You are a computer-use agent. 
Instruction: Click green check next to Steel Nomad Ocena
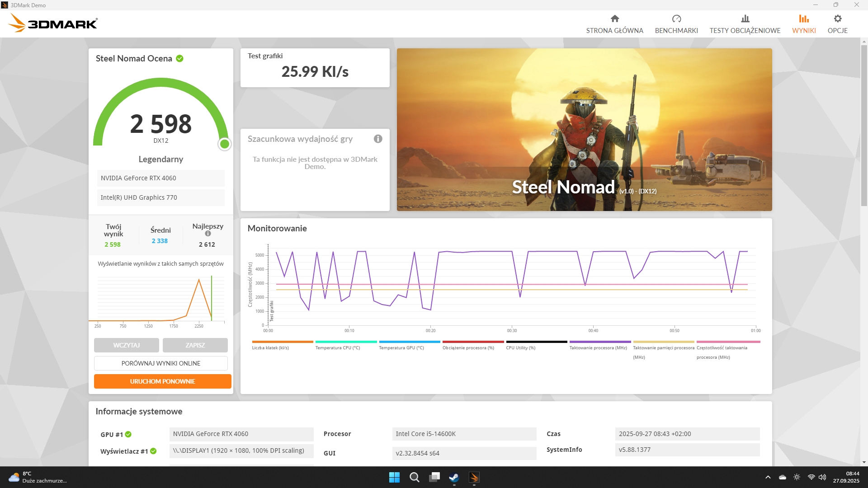coord(179,59)
